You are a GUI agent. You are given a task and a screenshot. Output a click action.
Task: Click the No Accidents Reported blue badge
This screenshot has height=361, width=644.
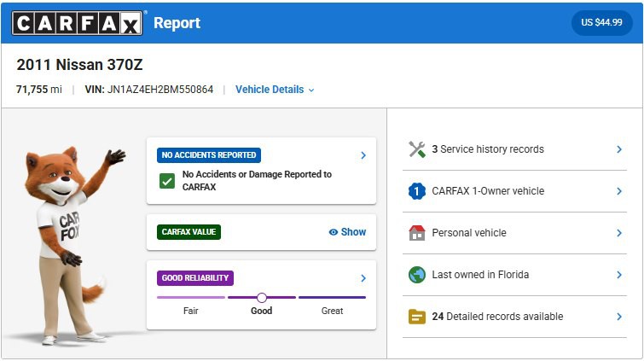209,155
